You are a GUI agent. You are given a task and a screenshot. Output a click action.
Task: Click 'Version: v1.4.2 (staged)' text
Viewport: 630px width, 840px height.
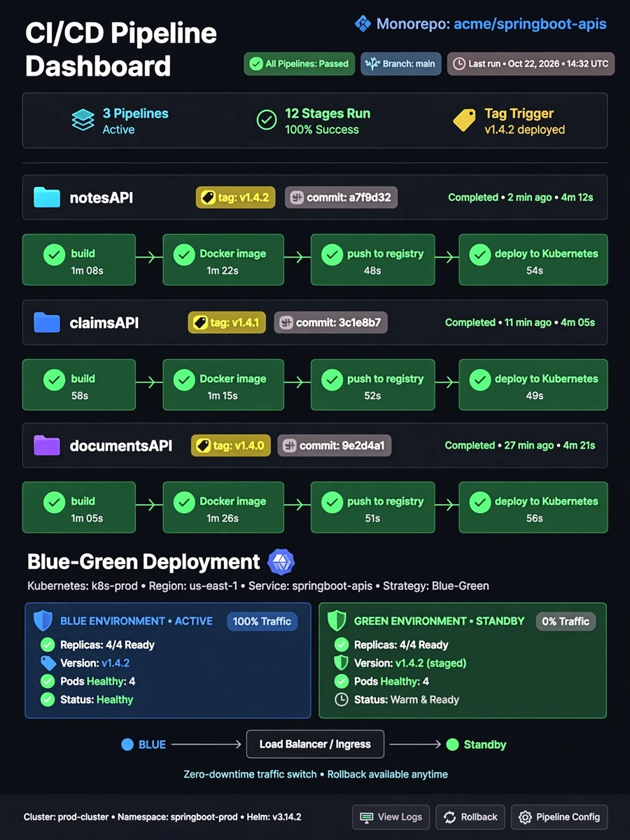[x=410, y=663]
